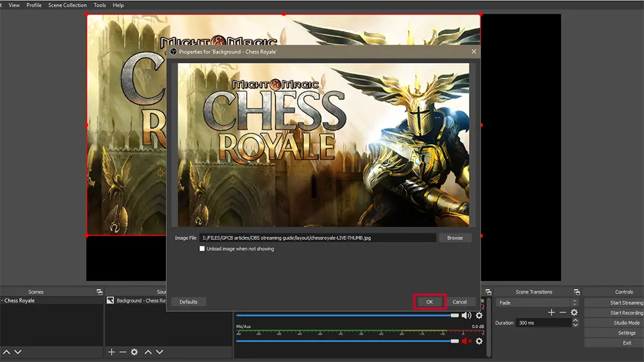Enable Studio Mode

[614, 322]
